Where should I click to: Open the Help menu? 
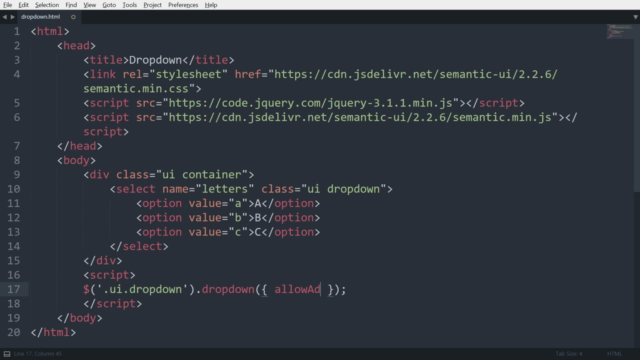211,5
